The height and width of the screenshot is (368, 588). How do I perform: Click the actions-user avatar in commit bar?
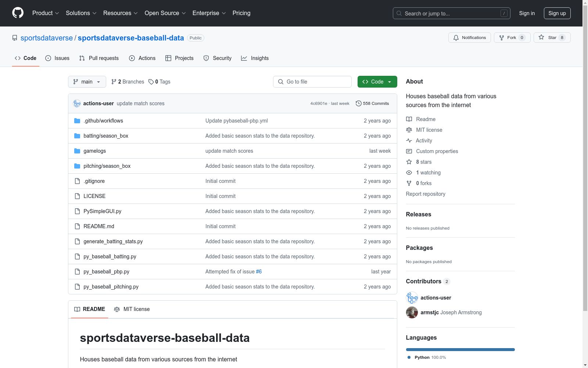(77, 103)
